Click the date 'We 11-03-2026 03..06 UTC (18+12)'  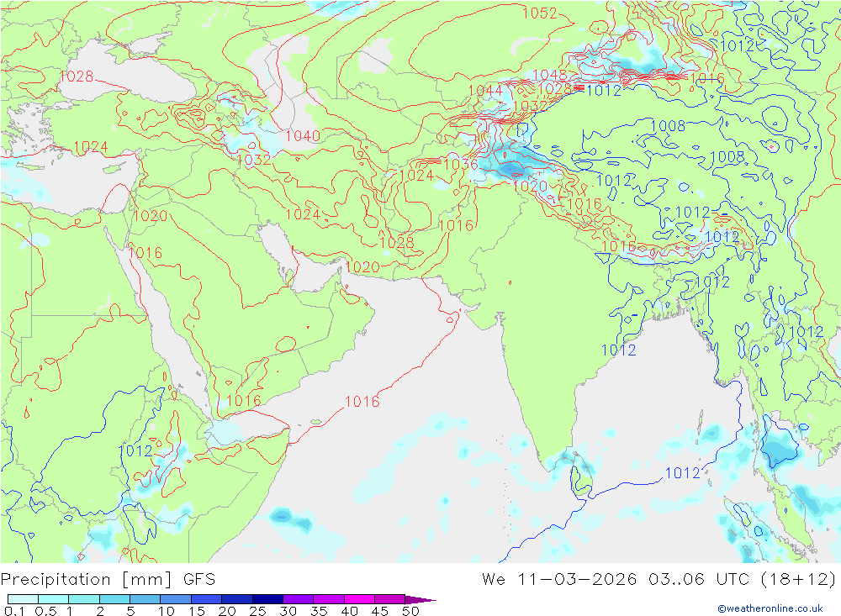(659, 580)
